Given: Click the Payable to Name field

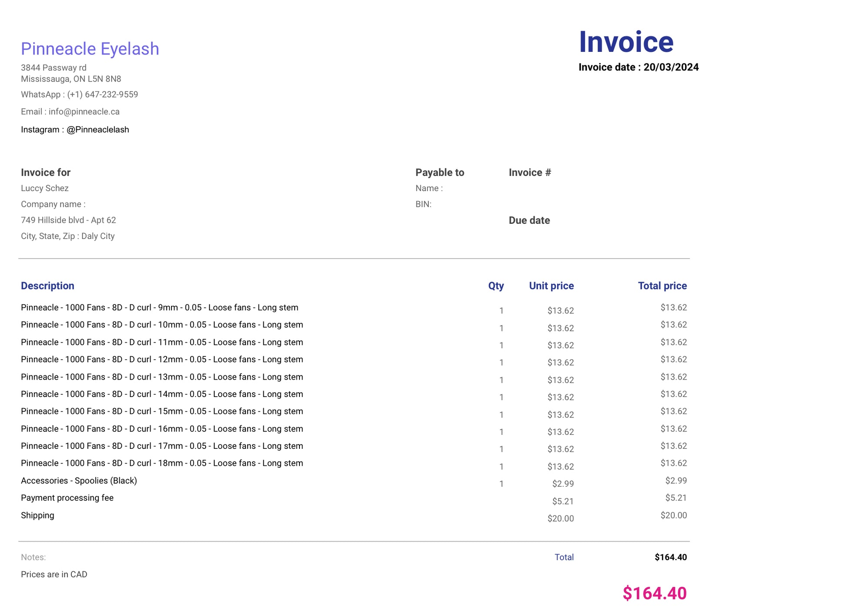Looking at the screenshot, I should (429, 188).
